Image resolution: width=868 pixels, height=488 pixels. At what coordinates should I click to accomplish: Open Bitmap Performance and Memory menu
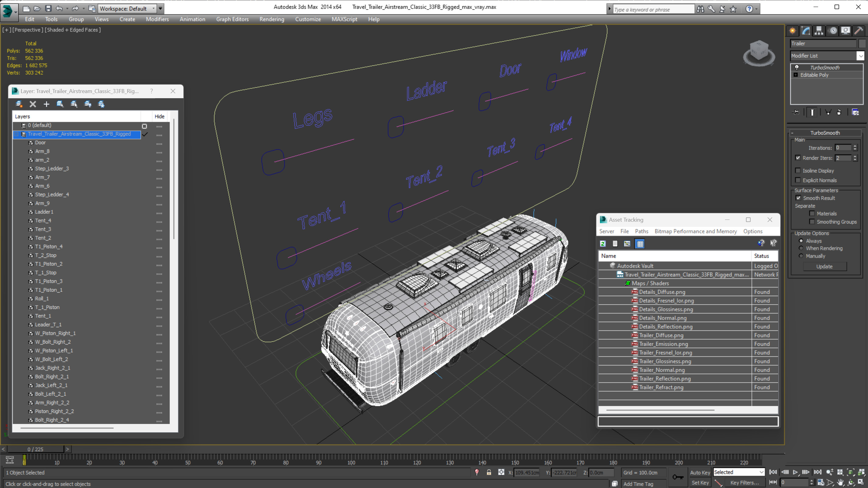point(695,231)
